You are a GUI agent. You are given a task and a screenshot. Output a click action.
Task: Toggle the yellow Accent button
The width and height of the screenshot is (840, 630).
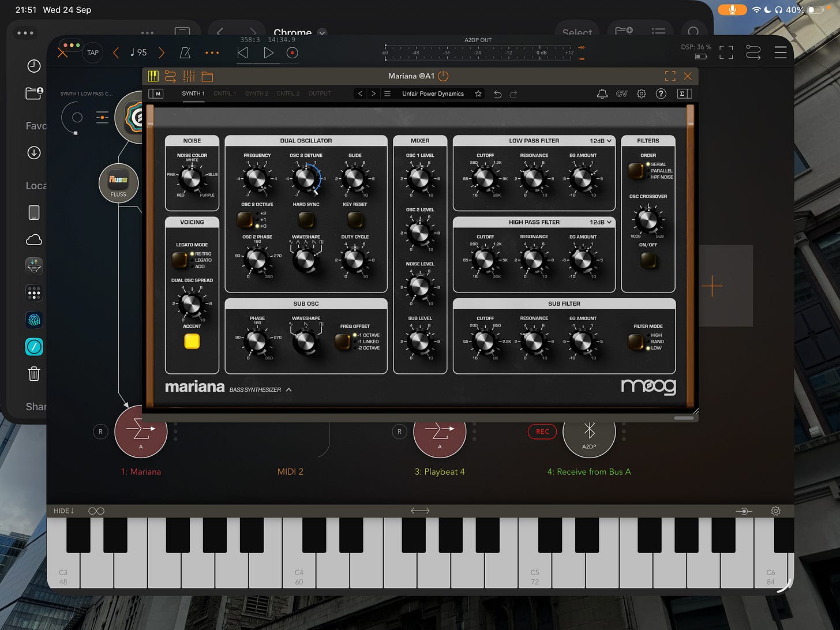click(192, 341)
